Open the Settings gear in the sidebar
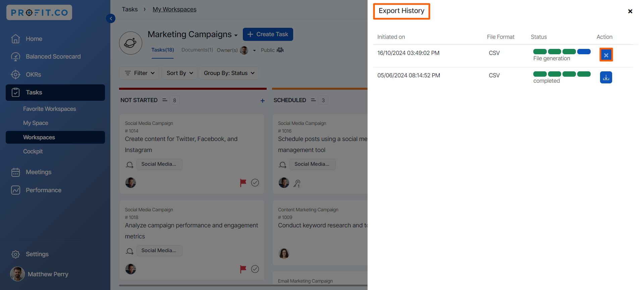The image size is (644, 290). pyautogui.click(x=16, y=254)
